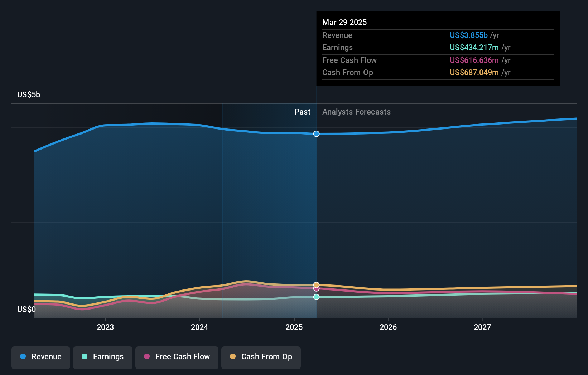Click the Revenue row label in tooltip

337,35
